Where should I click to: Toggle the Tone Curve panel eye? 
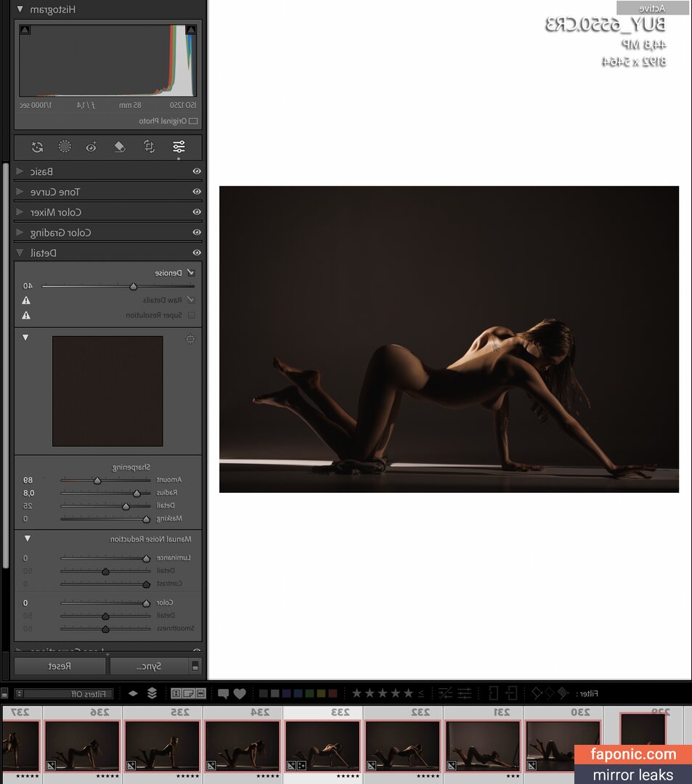click(197, 192)
